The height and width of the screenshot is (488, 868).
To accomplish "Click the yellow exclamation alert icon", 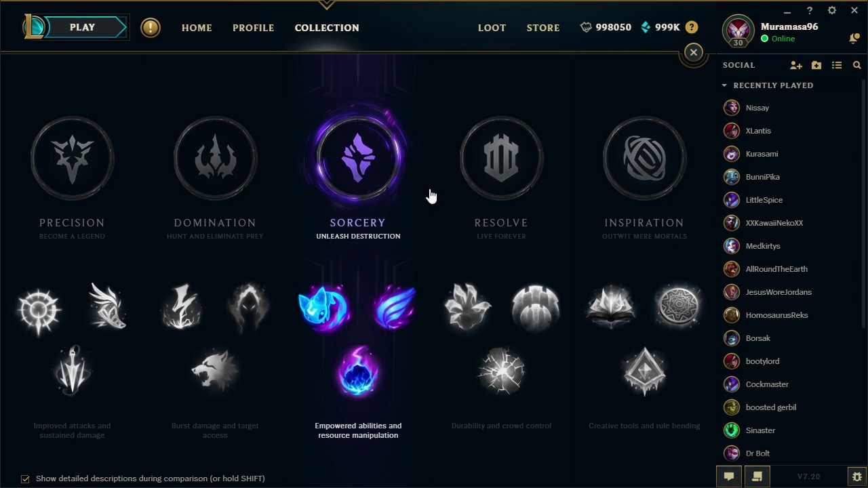I will coord(151,28).
